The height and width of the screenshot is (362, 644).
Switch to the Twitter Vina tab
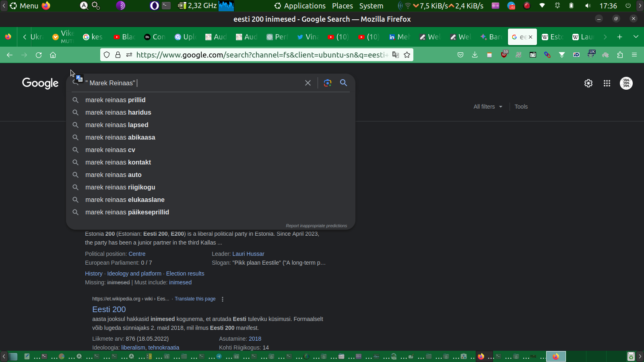coord(308,37)
